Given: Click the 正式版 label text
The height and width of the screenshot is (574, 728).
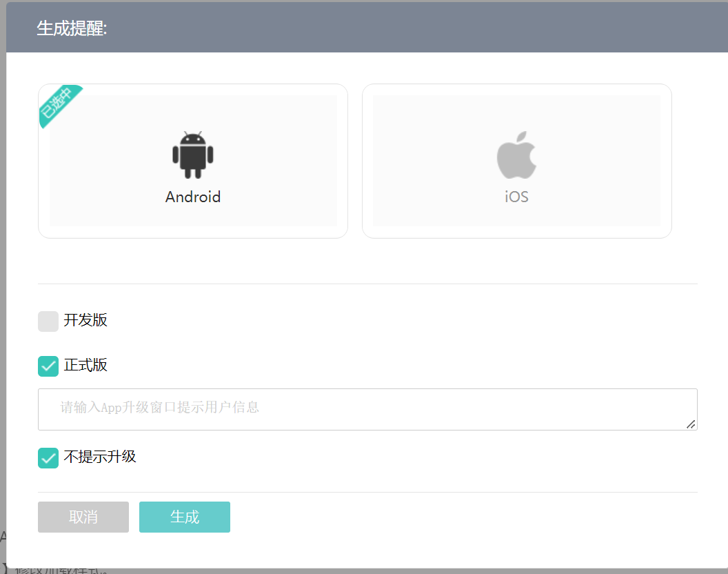Looking at the screenshot, I should [85, 366].
